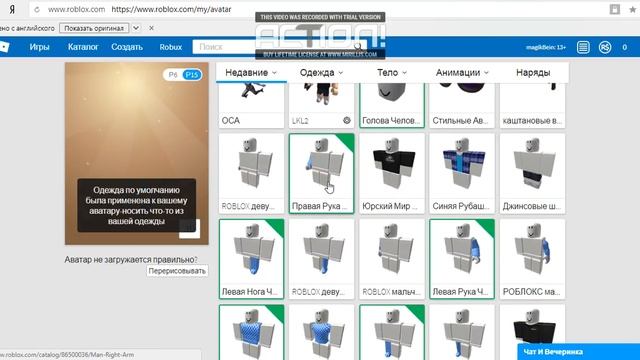This screenshot has height=360, width=640.
Task: Select the Синяя Рубаш... item
Action: (462, 173)
